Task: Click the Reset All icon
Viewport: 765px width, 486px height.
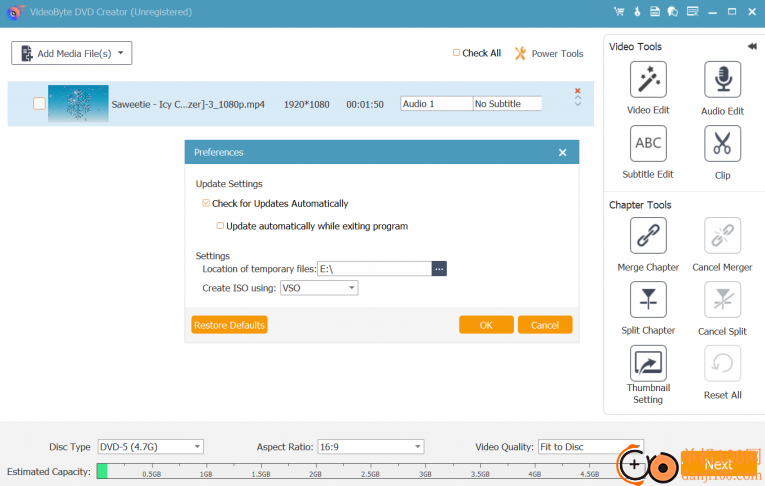Action: (722, 364)
